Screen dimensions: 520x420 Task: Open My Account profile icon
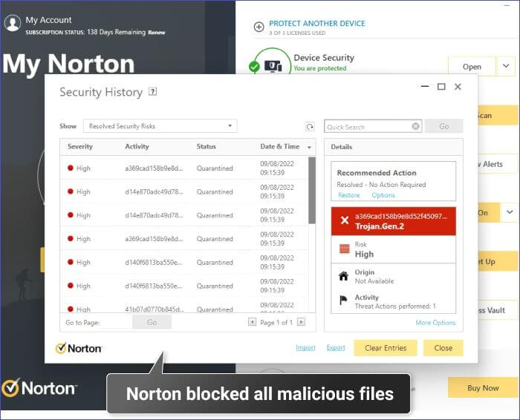[x=13, y=23]
